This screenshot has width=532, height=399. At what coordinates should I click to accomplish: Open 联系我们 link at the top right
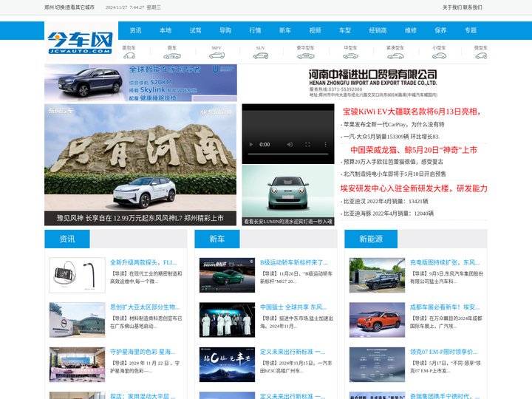tap(472, 7)
